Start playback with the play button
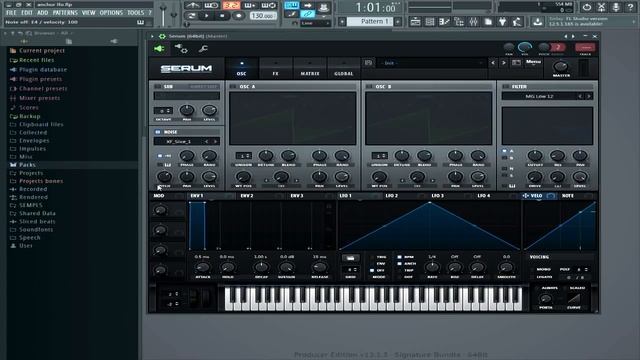Screen dimensions: 640x360 tap(207, 16)
